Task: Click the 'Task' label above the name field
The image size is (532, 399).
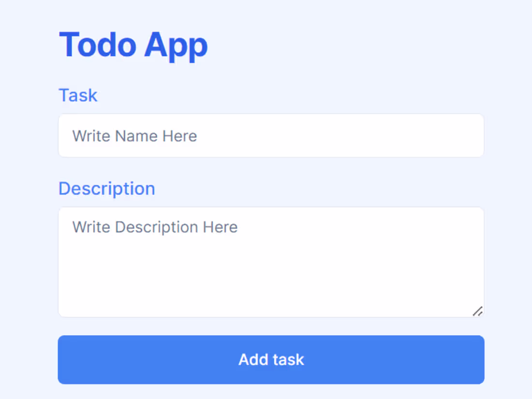Action: (78, 95)
